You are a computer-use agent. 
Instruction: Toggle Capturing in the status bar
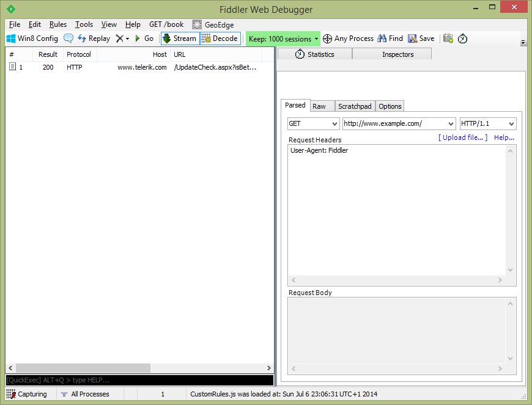click(27, 394)
